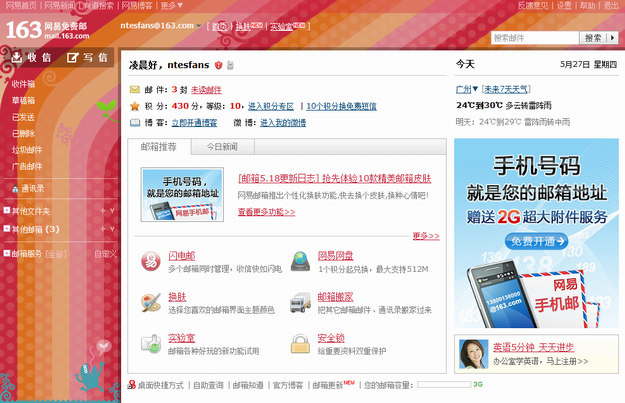This screenshot has height=403, width=625.
Task: Collapse the 邮箱服务 section
Action: click(x=6, y=253)
